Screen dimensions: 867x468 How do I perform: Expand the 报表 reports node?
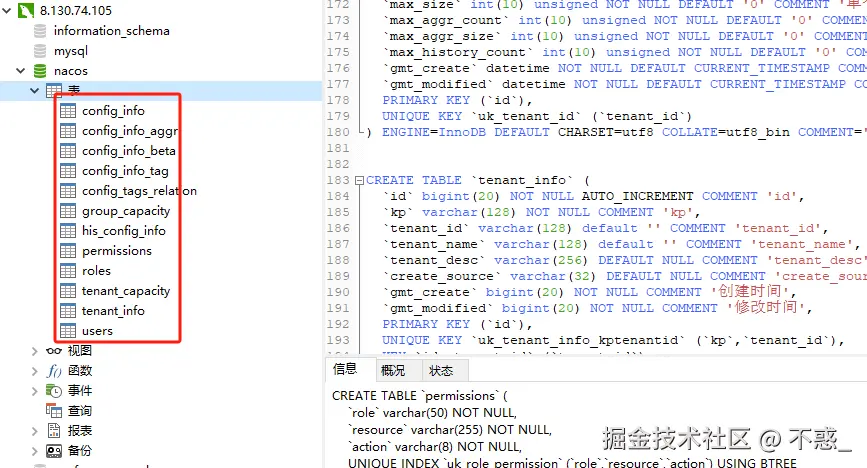[x=34, y=431]
